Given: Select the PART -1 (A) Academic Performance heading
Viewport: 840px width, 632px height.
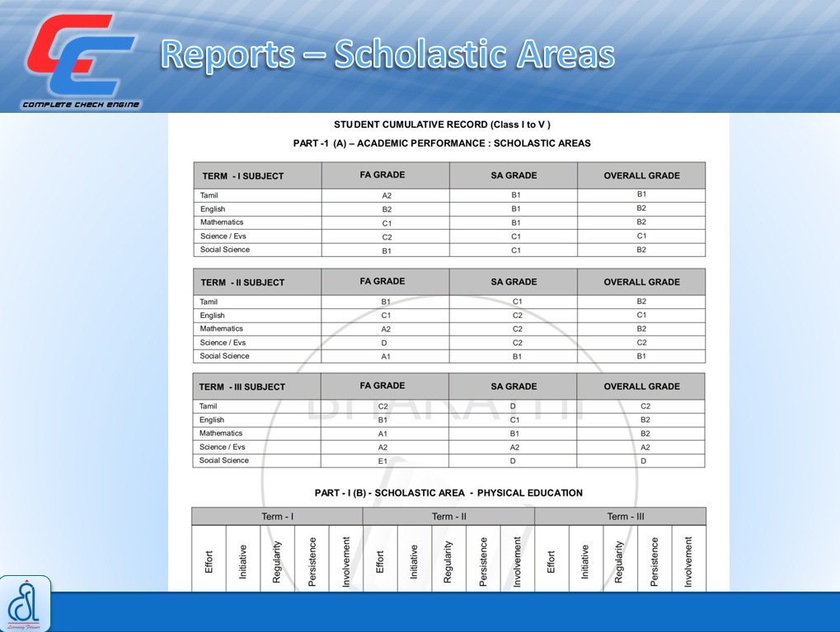Looking at the screenshot, I should [x=442, y=143].
